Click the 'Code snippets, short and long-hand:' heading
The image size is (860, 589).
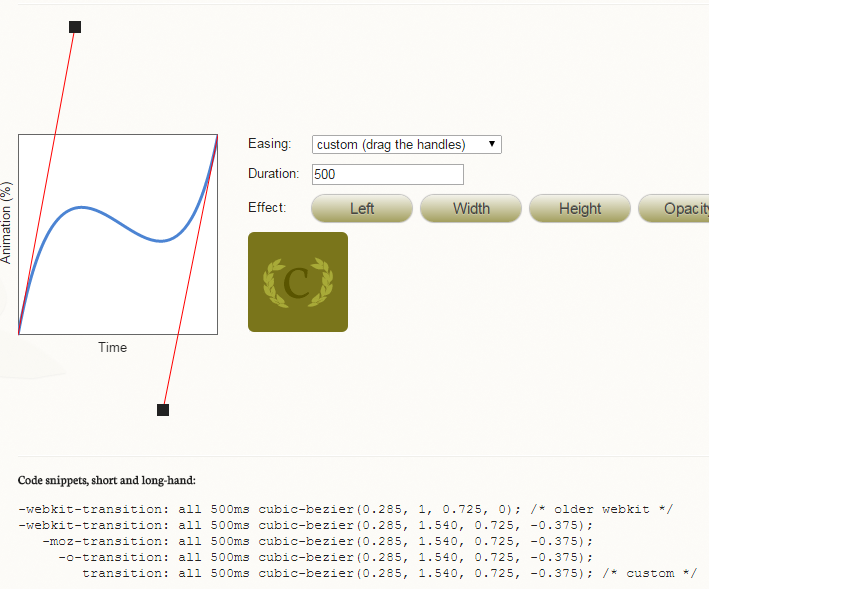click(x=106, y=480)
